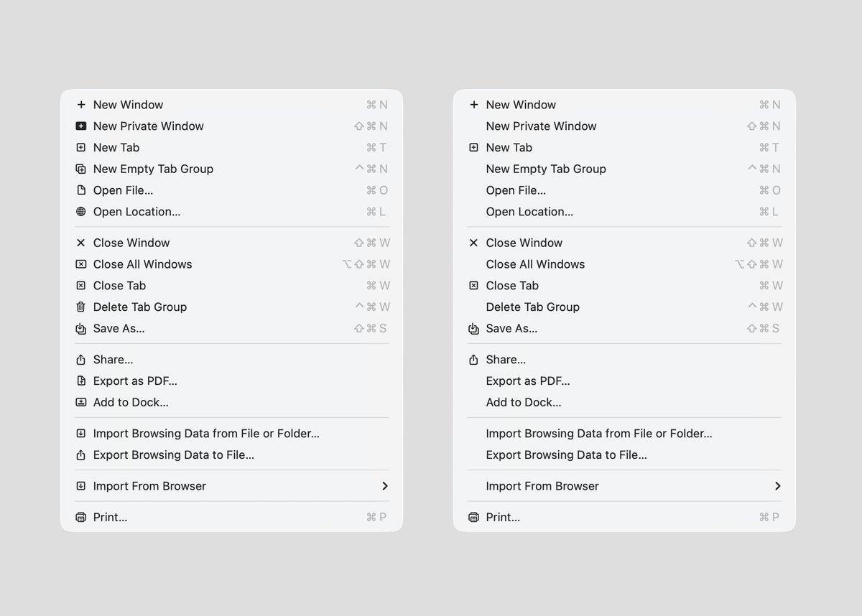Click the Export as PDF icon in left menu
Image resolution: width=862 pixels, height=616 pixels.
click(80, 381)
